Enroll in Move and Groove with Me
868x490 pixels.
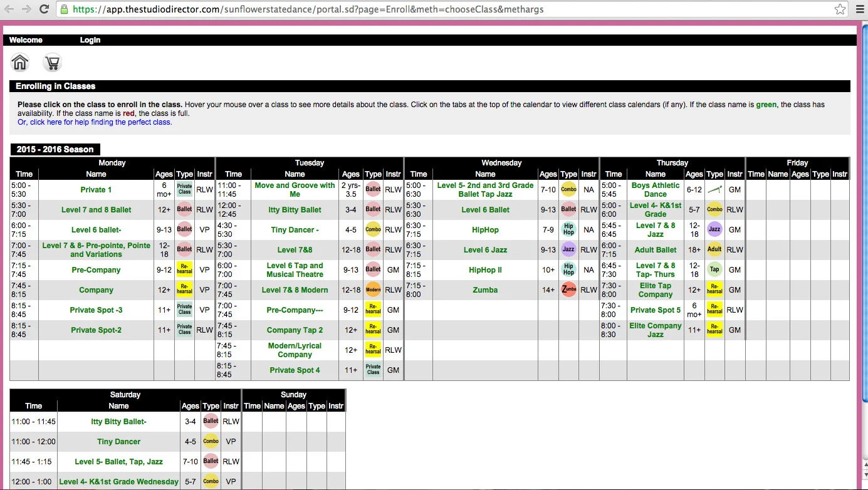(295, 190)
